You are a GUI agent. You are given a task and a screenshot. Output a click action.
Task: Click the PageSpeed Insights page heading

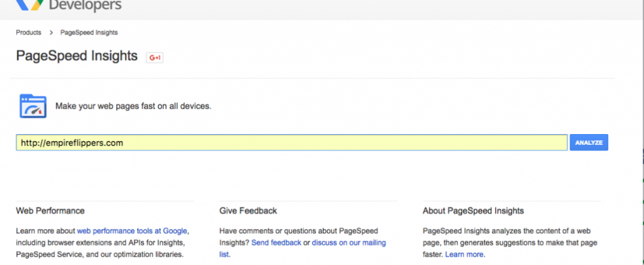point(76,56)
